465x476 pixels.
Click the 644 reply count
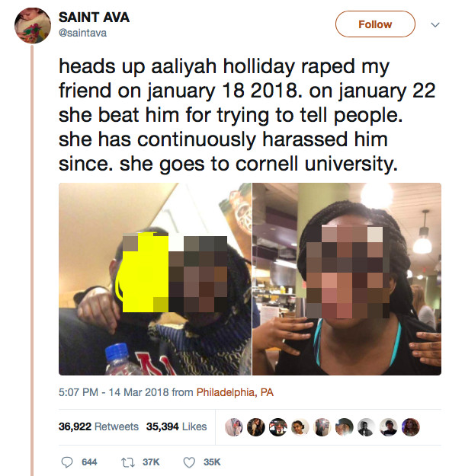[89, 462]
